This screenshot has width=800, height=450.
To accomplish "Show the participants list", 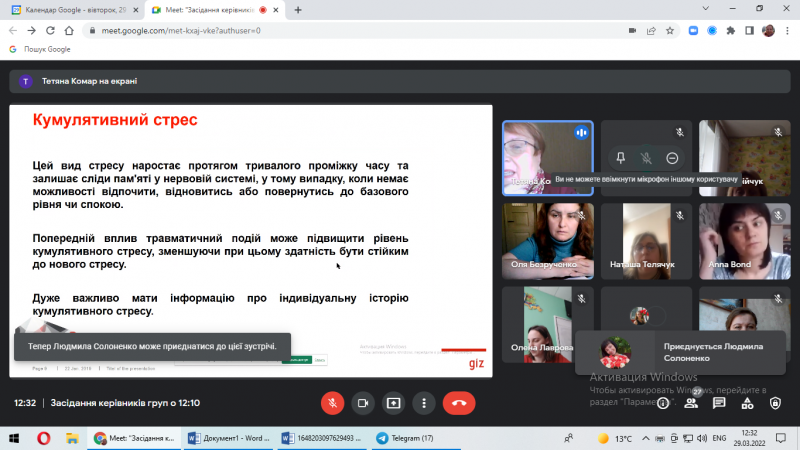I will pyautogui.click(x=691, y=403).
